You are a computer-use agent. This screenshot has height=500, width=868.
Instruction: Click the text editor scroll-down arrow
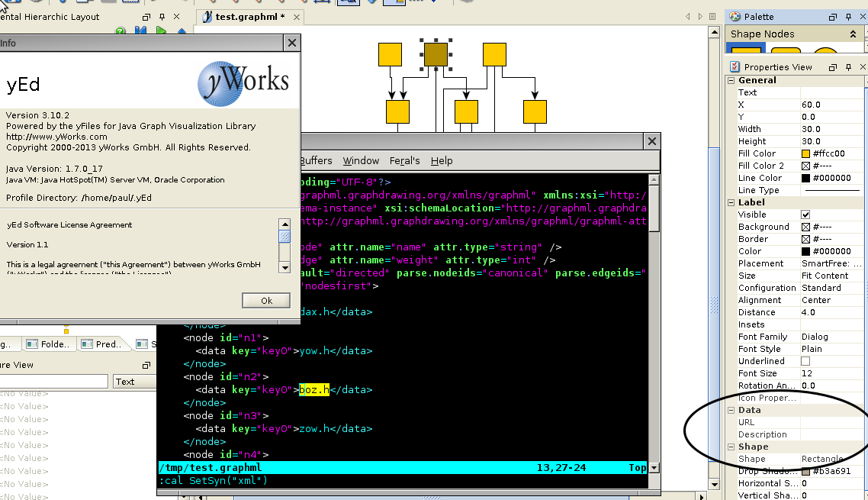[654, 468]
